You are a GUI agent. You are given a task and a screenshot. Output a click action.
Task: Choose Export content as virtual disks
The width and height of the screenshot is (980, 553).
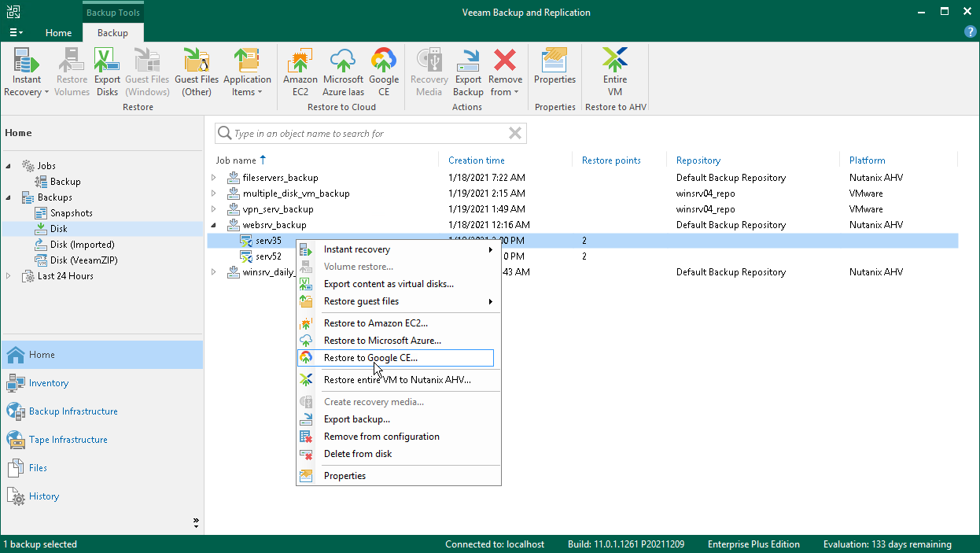pos(398,284)
